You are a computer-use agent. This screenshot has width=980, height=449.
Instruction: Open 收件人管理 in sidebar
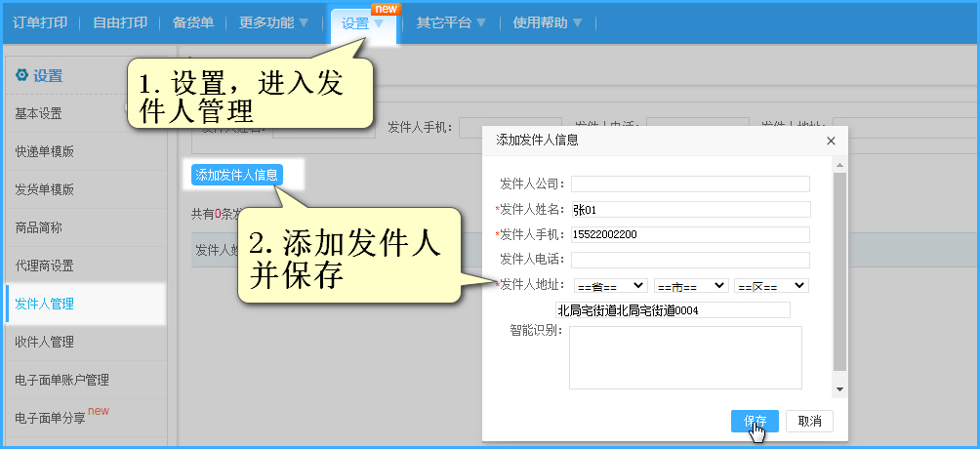[45, 342]
